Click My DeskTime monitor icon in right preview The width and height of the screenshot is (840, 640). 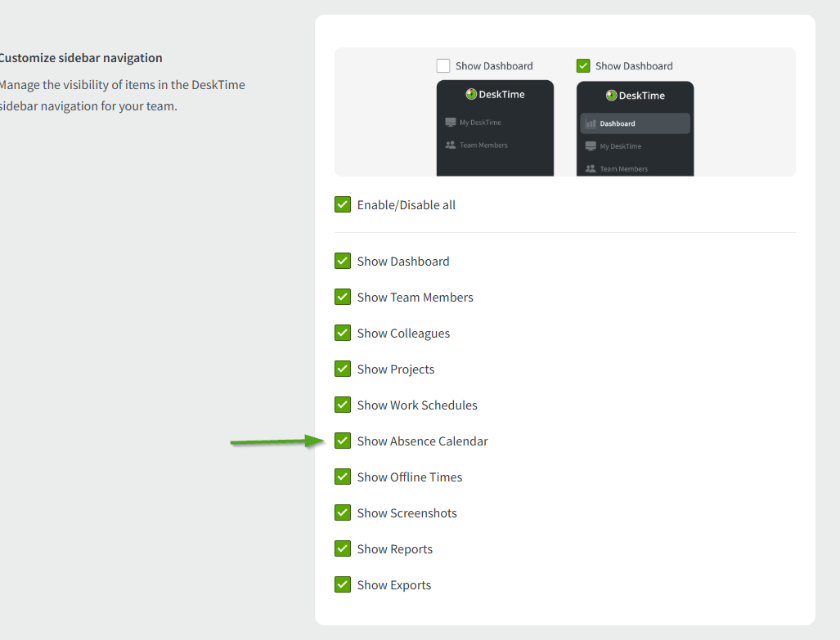click(591, 146)
